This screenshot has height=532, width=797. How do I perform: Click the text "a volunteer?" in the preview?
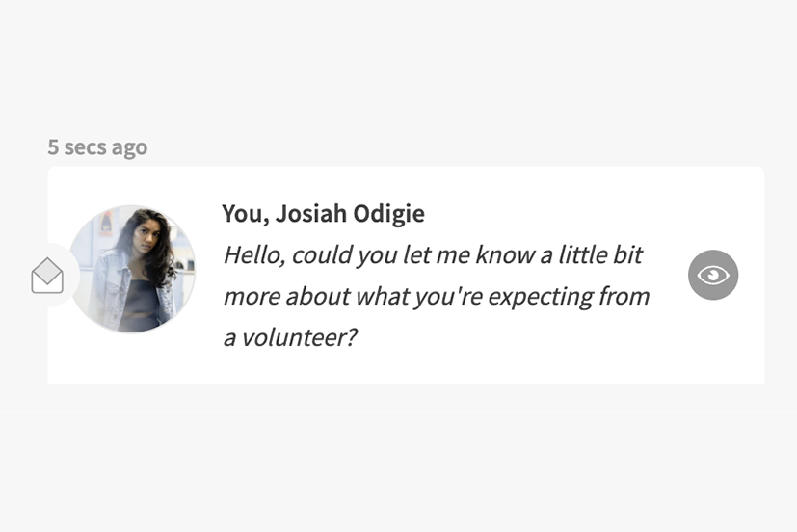290,338
